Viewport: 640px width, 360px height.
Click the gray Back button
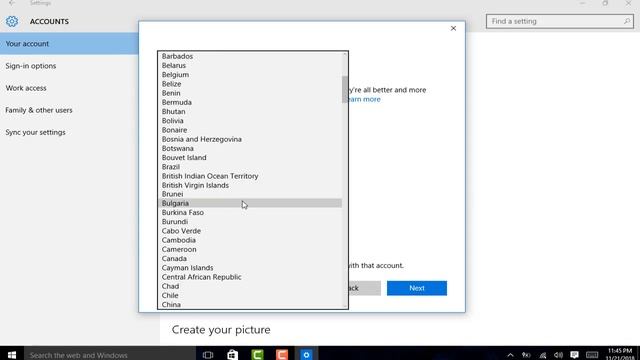(x=364, y=288)
